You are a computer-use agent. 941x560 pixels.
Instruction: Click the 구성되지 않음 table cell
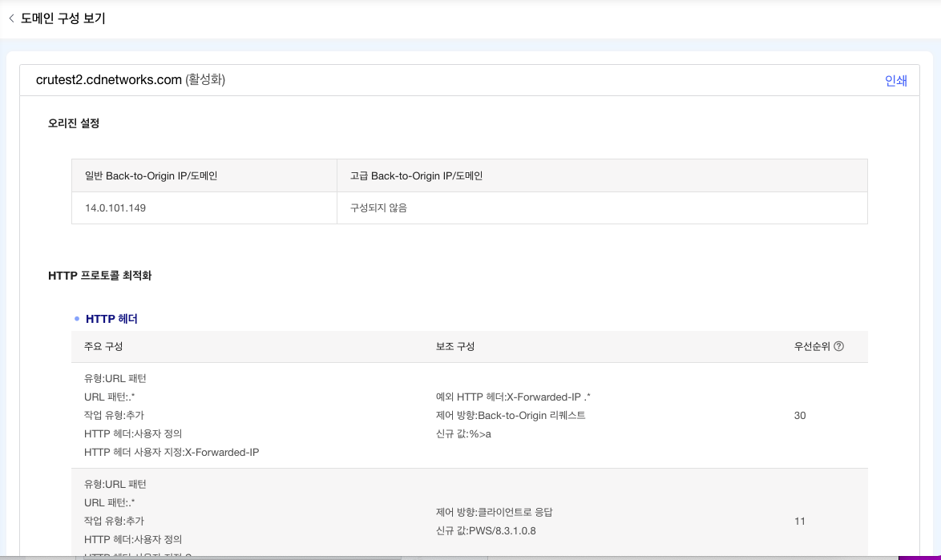(378, 207)
